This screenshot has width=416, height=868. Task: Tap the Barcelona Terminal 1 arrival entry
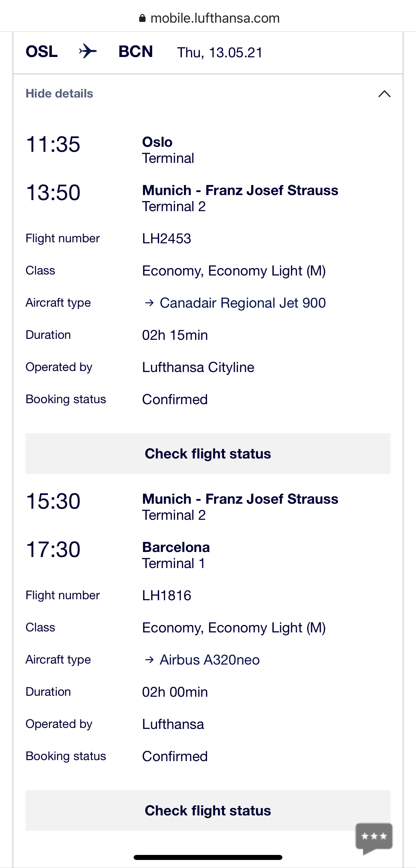pos(176,555)
